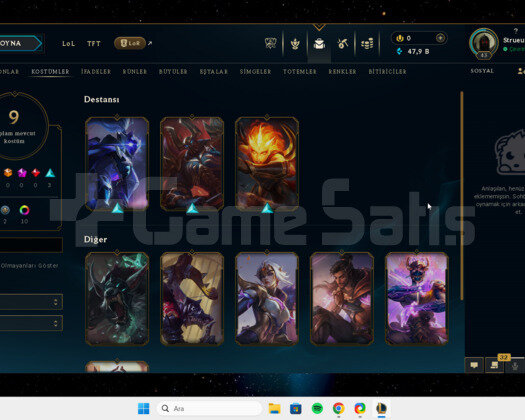Open the blue armored skin card under Destansı
The height and width of the screenshot is (420, 525).
click(117, 163)
